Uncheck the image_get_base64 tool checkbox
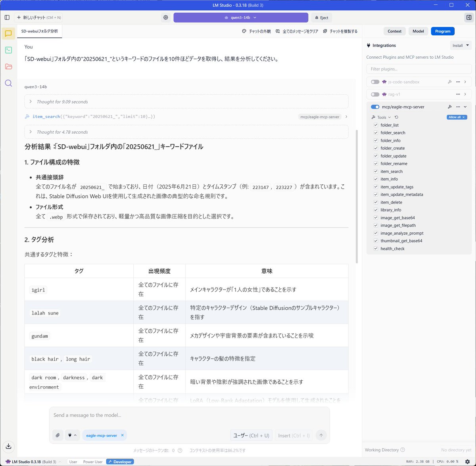 [x=376, y=218]
